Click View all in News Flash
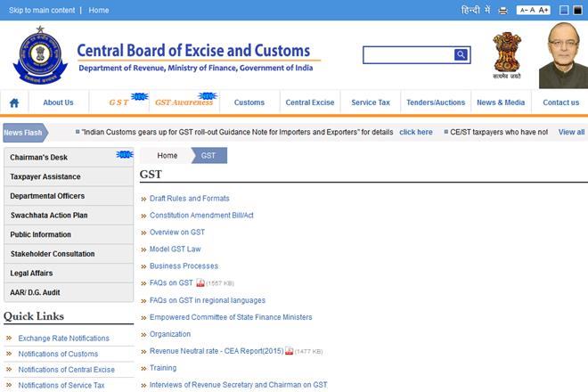Image resolution: width=588 pixels, height=392 pixels. [571, 132]
